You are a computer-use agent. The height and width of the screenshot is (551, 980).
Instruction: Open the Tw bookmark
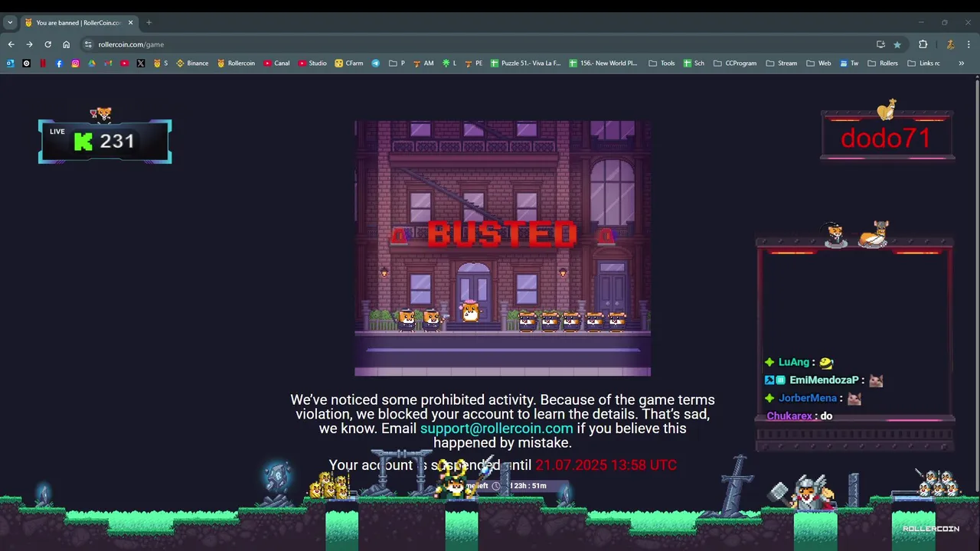tap(849, 64)
